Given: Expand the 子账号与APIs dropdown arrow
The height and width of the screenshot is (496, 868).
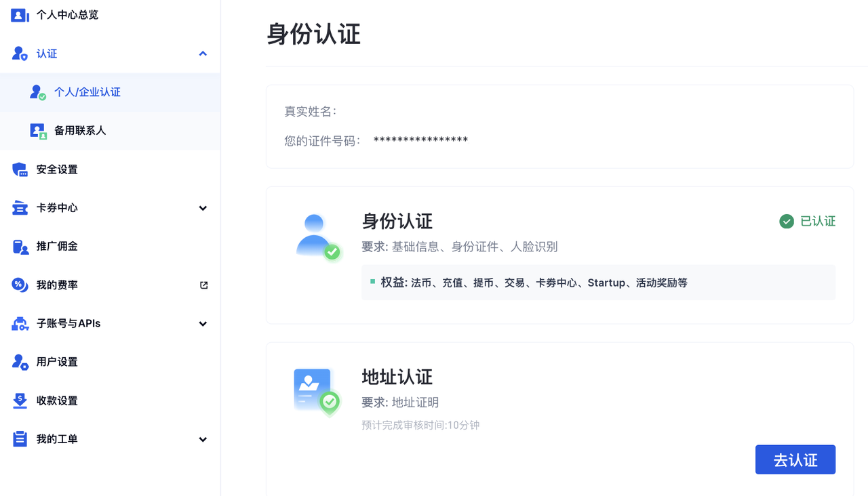Looking at the screenshot, I should [203, 324].
